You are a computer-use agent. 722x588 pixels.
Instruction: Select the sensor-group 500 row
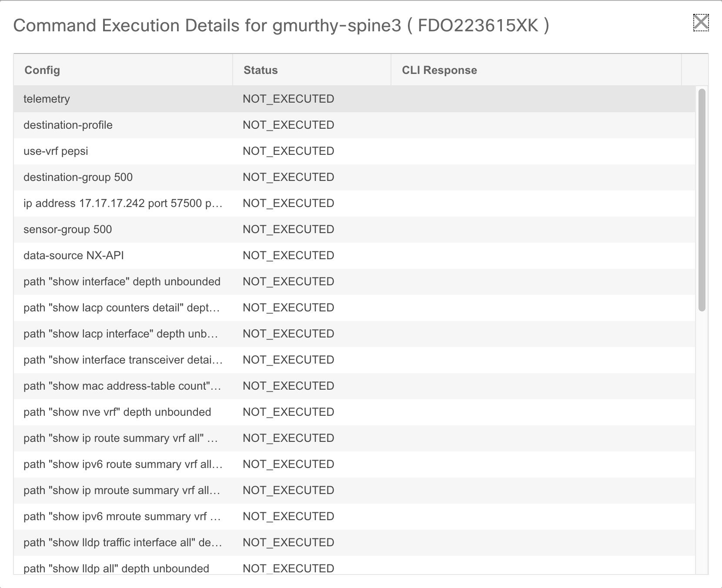pyautogui.click(x=67, y=229)
